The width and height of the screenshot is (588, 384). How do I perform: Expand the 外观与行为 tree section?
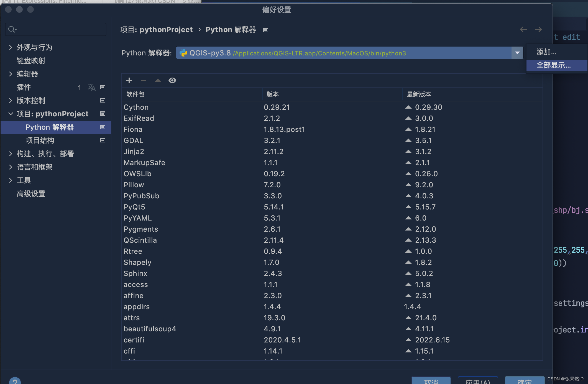tap(11, 47)
